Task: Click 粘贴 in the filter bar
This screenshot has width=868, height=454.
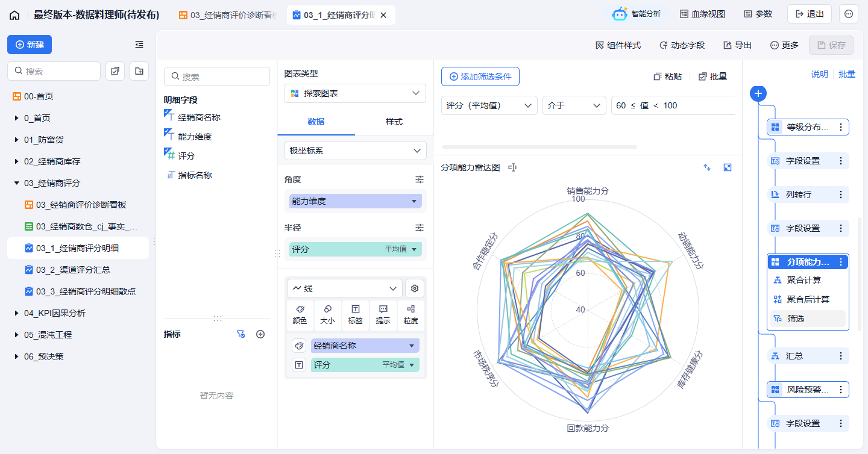Action: (668, 76)
